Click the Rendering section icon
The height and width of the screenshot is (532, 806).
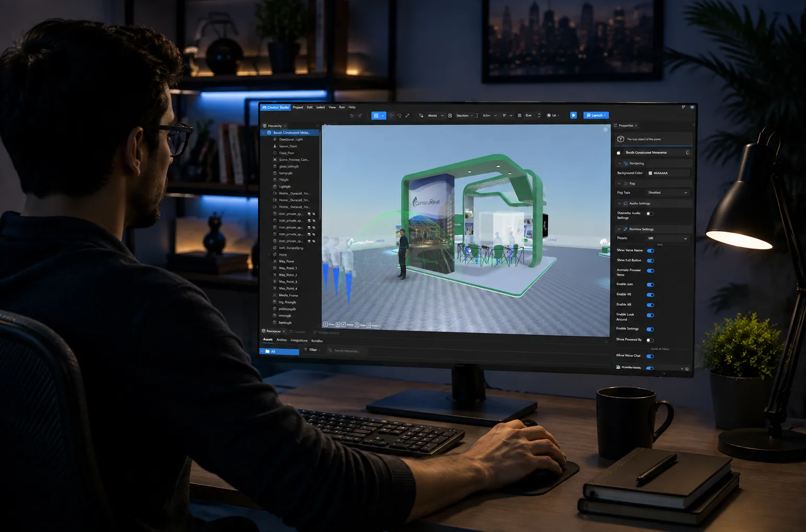pyautogui.click(x=626, y=163)
